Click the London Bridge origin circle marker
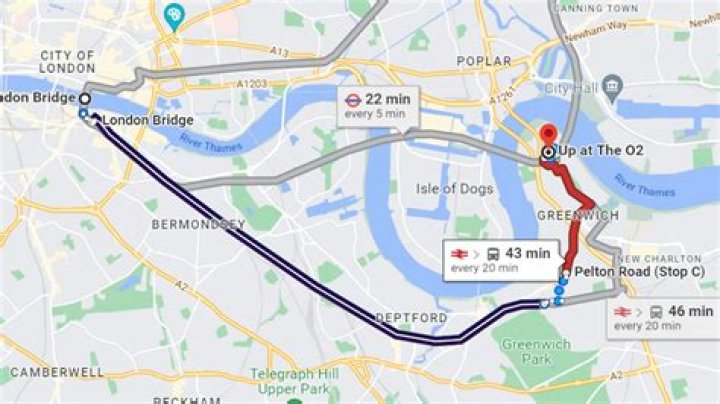720x404 pixels. (x=84, y=98)
